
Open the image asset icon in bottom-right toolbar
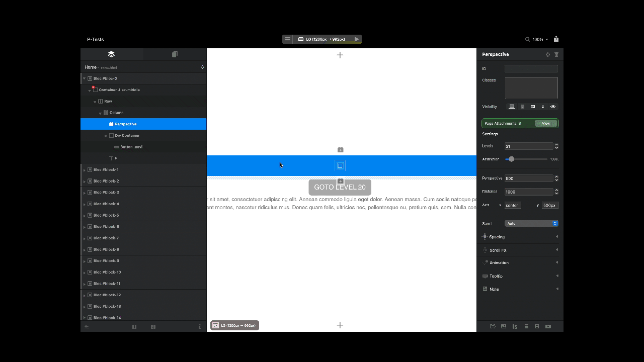pyautogui.click(x=504, y=326)
